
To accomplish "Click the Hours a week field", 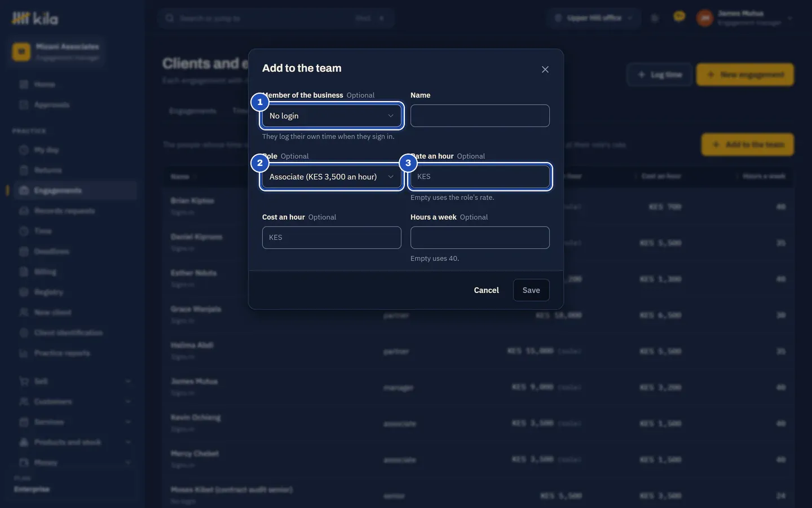I will tap(480, 238).
